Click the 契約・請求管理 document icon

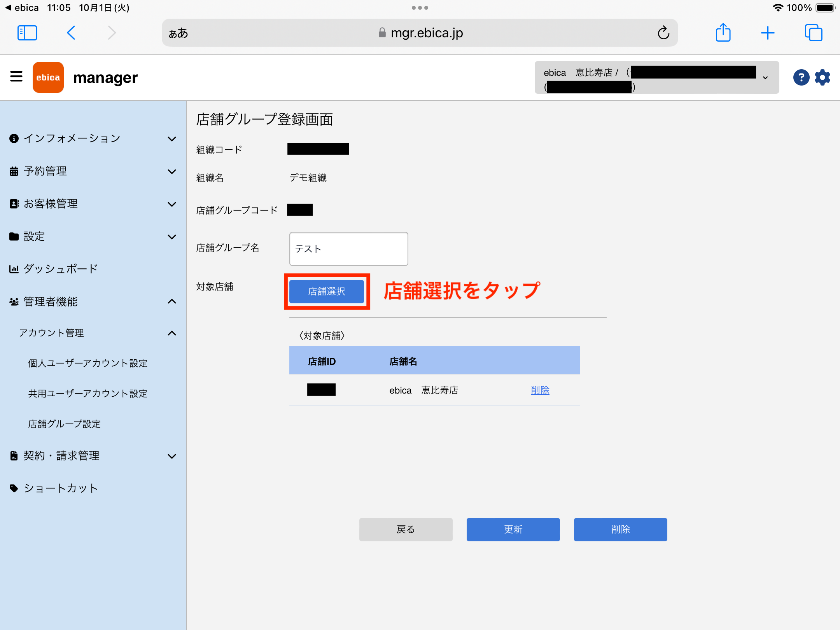(x=14, y=456)
